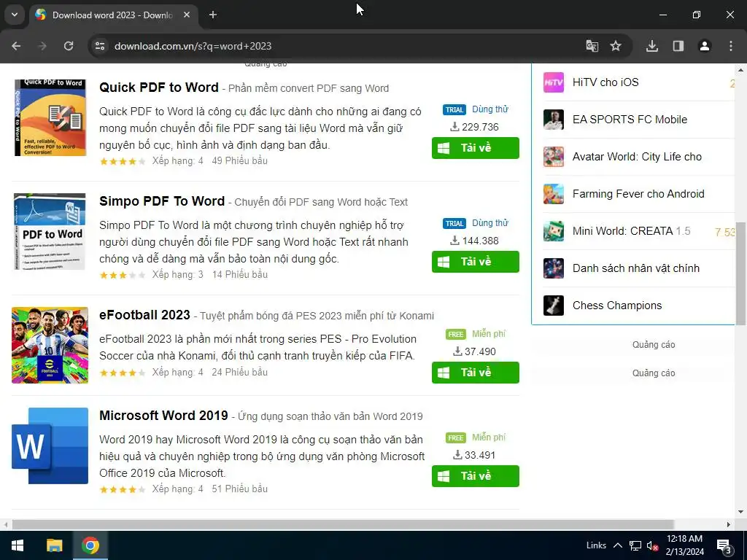The height and width of the screenshot is (560, 747).
Task: Open Chrome downloads icon
Action: coord(651,46)
